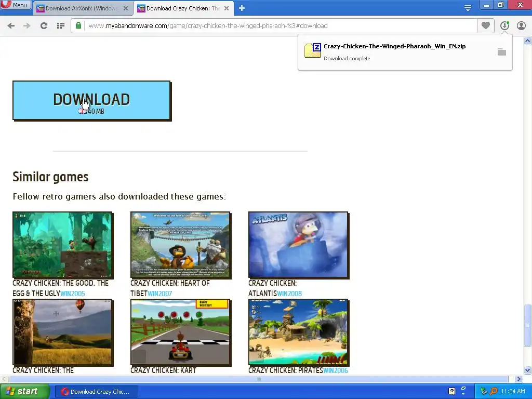
Task: Open the Crazy Chicken Kart thumbnail
Action: (180, 332)
